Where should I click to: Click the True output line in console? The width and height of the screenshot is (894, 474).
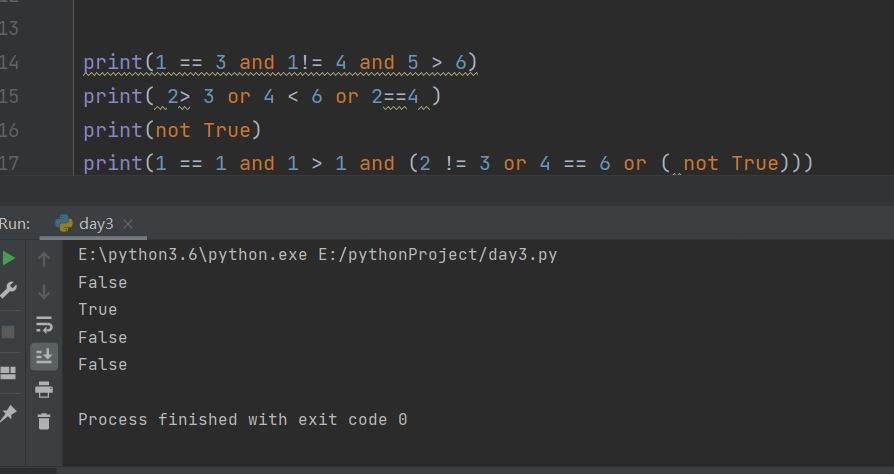[97, 309]
